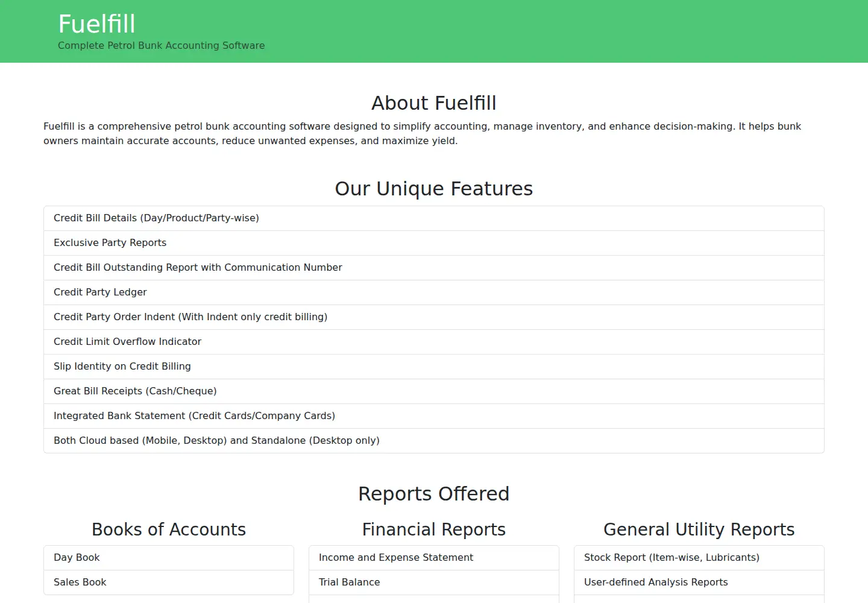Select Credit Bill Outstanding Report with Communication Number
This screenshot has width=868, height=603.
pyautogui.click(x=434, y=268)
